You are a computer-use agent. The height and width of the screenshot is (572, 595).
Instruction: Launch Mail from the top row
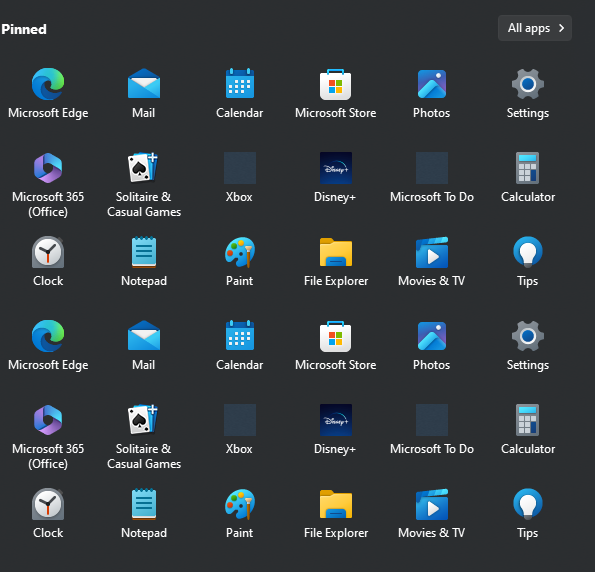click(144, 84)
